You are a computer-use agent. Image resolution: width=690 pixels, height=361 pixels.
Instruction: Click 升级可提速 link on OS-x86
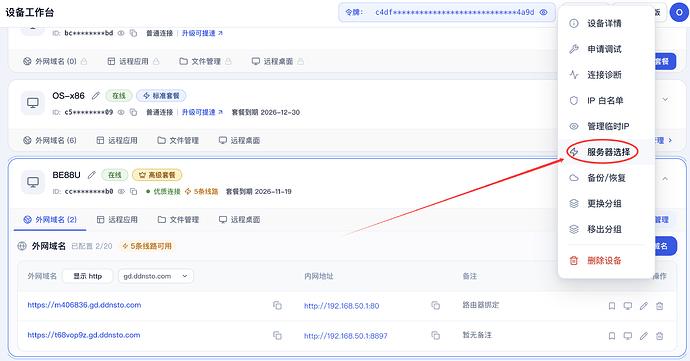[x=202, y=112]
